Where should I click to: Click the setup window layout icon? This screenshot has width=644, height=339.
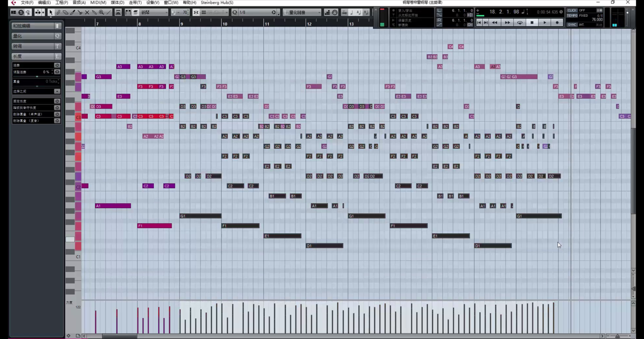tap(13, 12)
